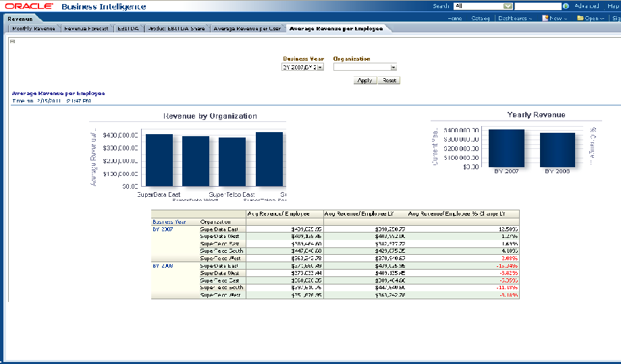Open the Help link
This screenshot has width=621, height=364.
[614, 6]
